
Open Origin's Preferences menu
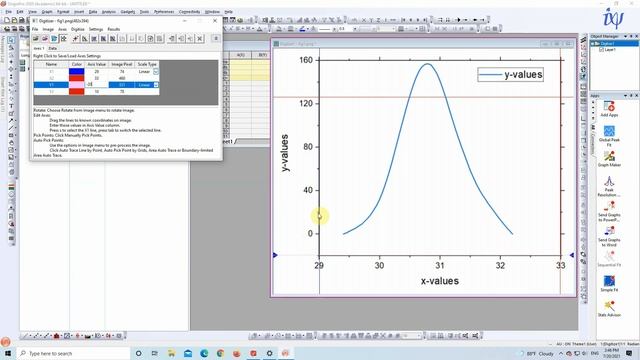pyautogui.click(x=164, y=12)
